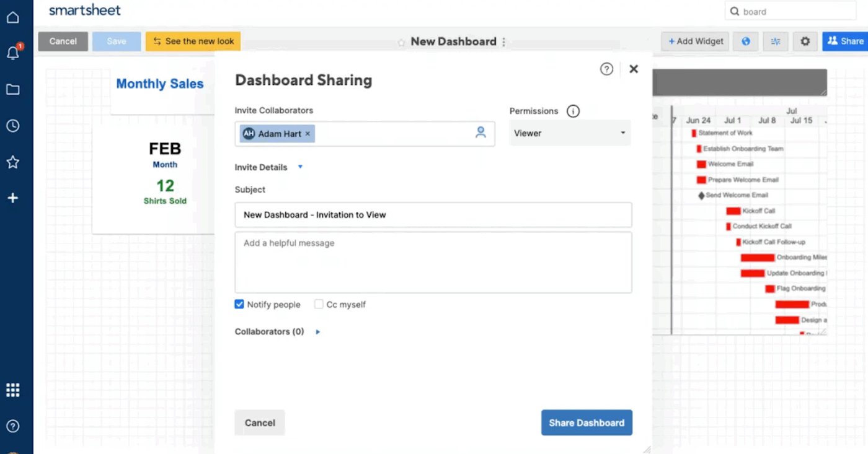868x454 pixels.
Task: Click the plus icon to create something new
Action: click(x=14, y=198)
